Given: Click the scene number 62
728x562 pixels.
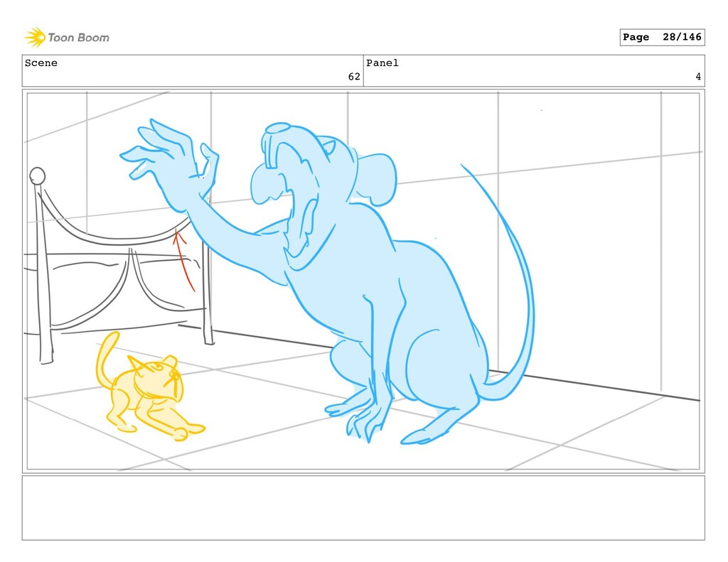Looking at the screenshot, I should click(x=354, y=77).
